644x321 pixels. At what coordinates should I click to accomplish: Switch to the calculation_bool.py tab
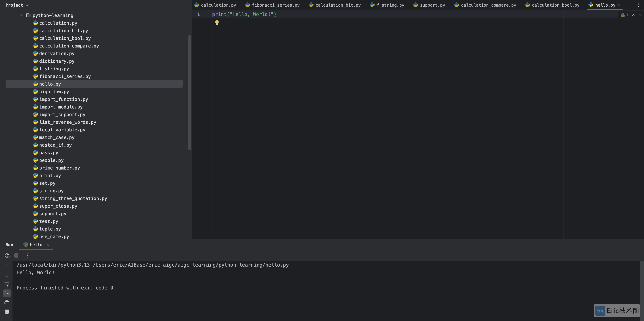(x=552, y=5)
